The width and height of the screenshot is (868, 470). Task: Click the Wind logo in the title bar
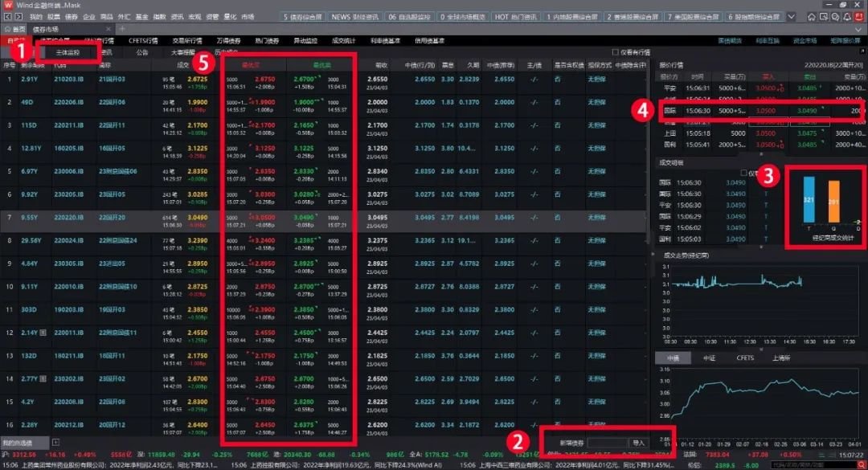pyautogui.click(x=8, y=5)
